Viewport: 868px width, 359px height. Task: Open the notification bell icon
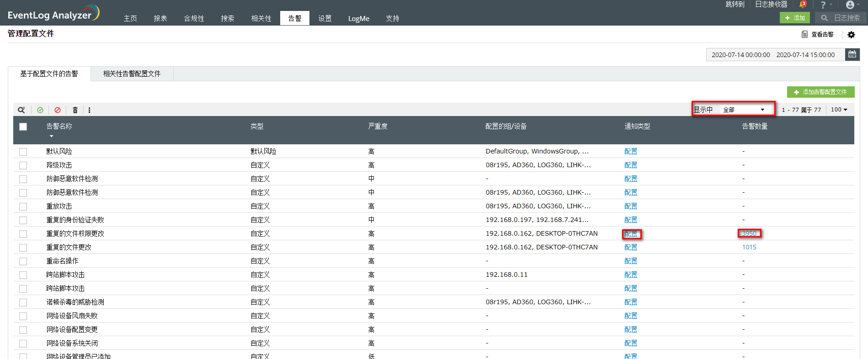[x=803, y=5]
